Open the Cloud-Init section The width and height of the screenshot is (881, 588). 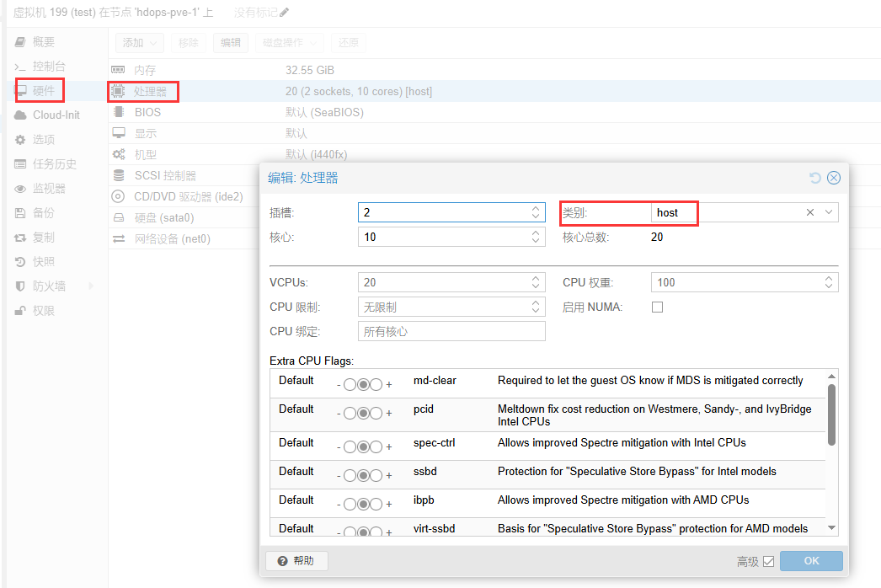(x=56, y=115)
